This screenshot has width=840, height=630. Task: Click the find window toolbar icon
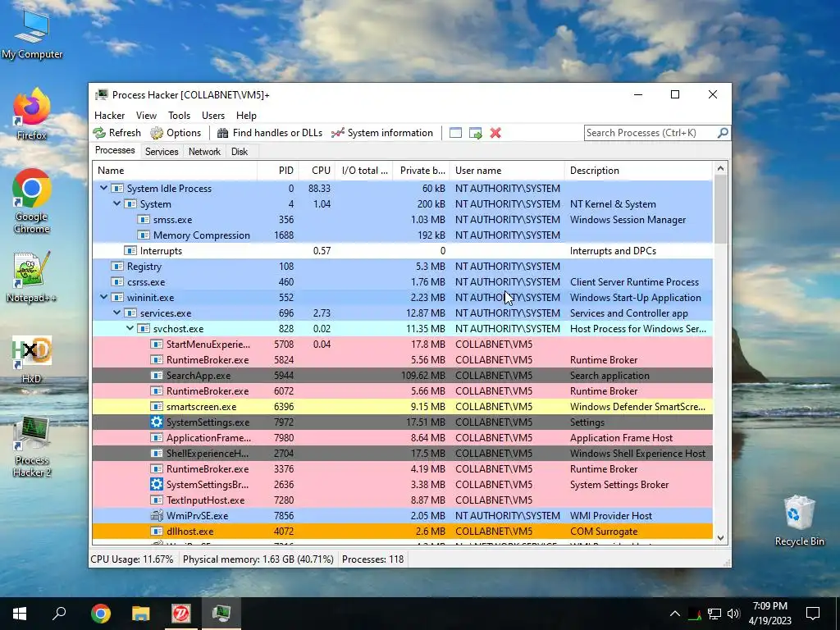tap(455, 133)
